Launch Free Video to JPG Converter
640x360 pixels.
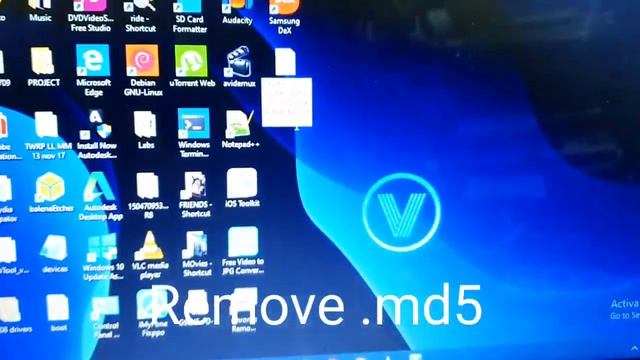tap(243, 251)
